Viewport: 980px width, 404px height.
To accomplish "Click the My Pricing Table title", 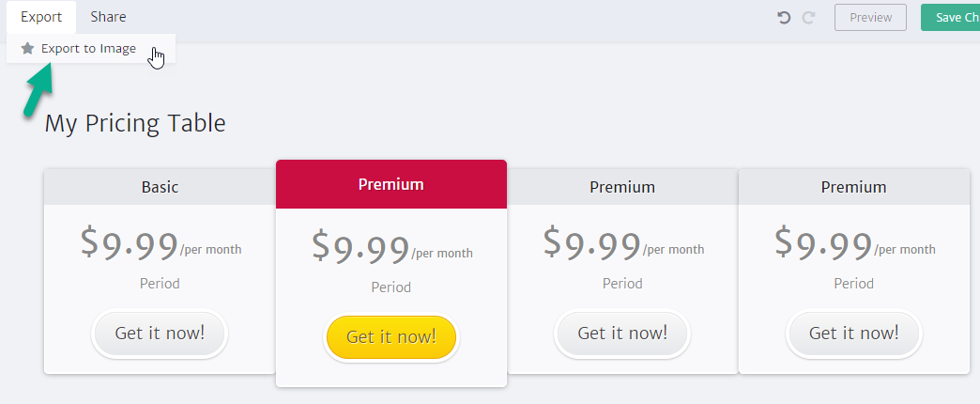I will tap(135, 123).
